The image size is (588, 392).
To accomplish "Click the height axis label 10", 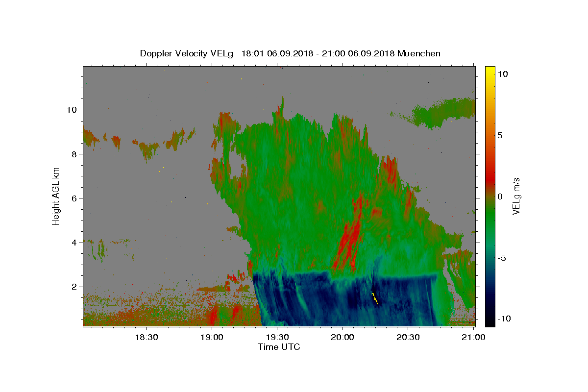I will (73, 109).
